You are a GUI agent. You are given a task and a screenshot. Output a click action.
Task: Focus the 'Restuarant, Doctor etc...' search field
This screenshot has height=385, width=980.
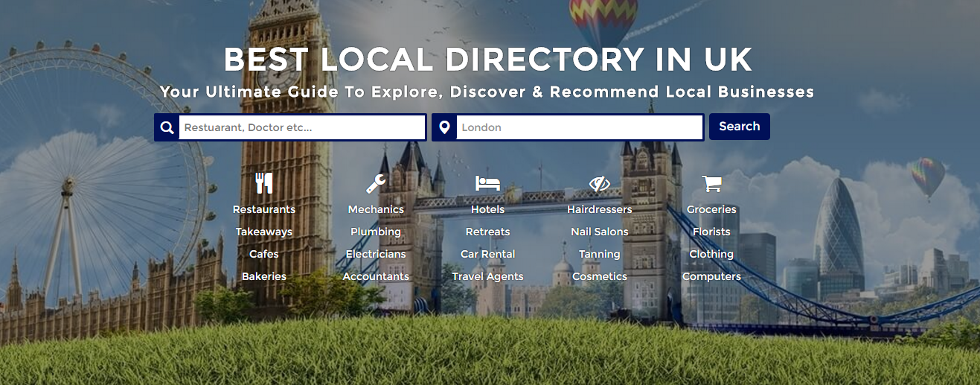point(301,127)
